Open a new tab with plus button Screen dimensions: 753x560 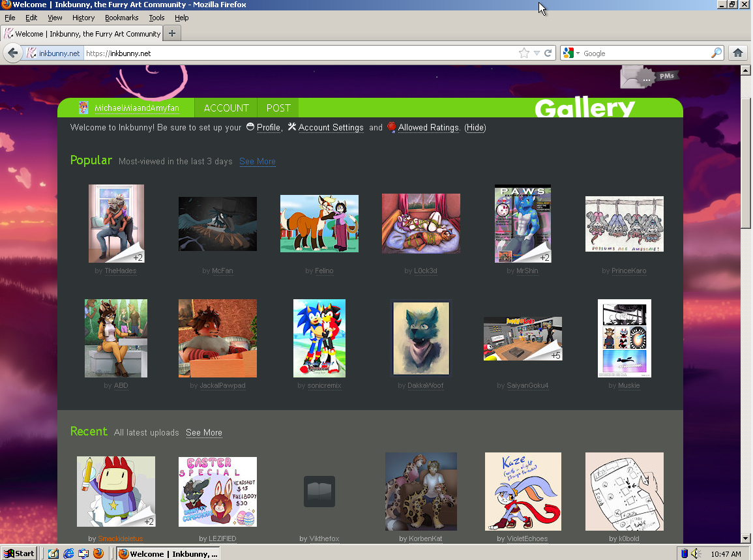click(x=172, y=34)
